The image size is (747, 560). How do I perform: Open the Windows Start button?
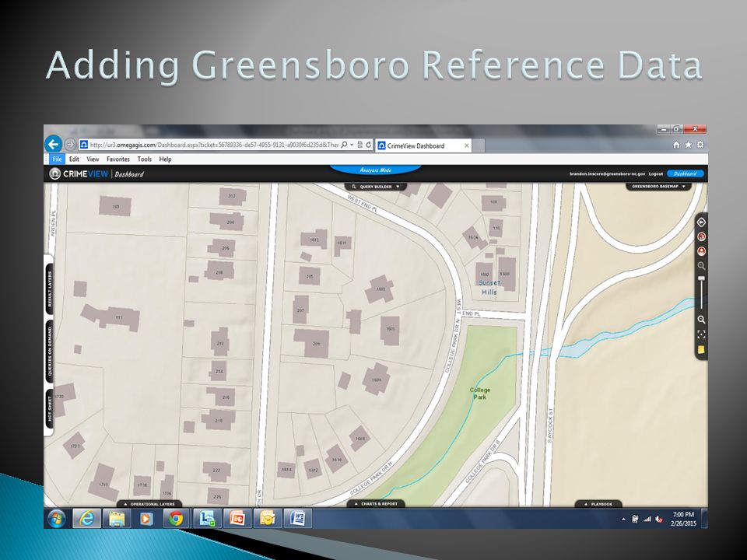pos(57,519)
